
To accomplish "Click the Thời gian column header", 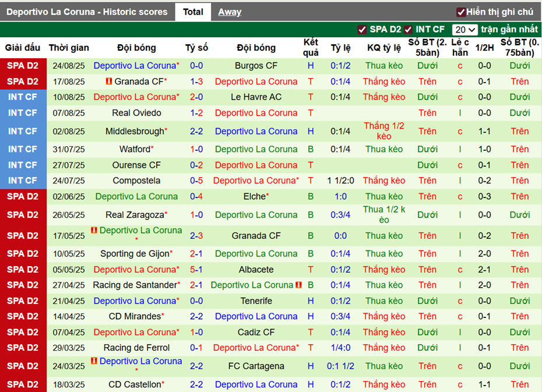I will (x=69, y=48).
